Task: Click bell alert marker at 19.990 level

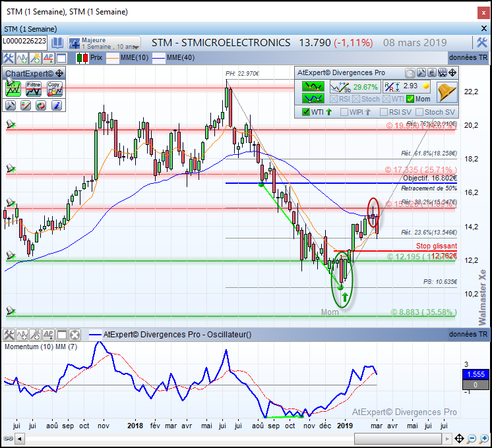Action: click(11, 125)
